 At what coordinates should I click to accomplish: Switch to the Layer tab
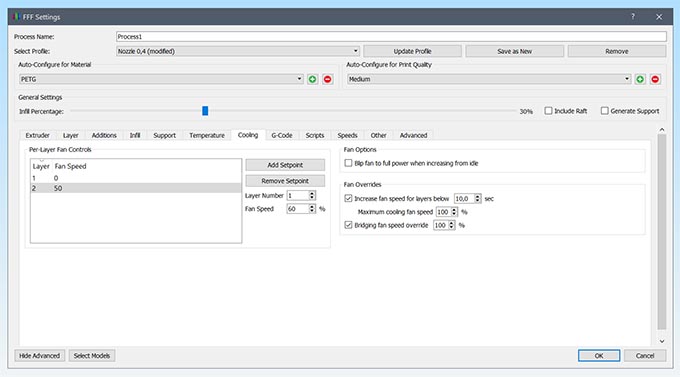(70, 135)
